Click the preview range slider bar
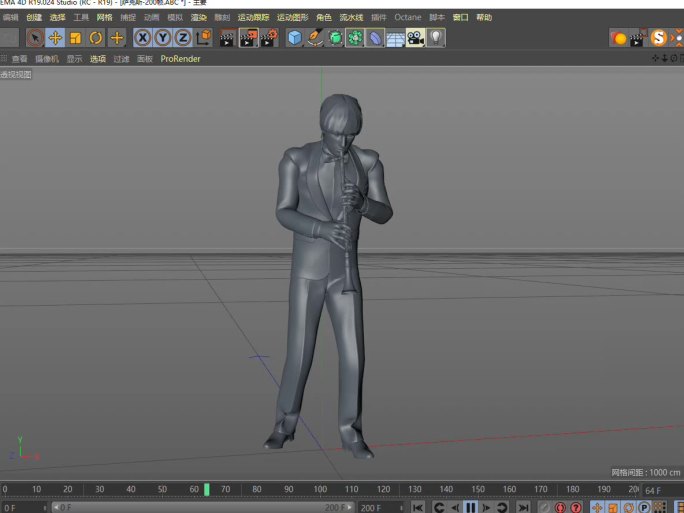684x513 pixels. pyautogui.click(x=203, y=507)
